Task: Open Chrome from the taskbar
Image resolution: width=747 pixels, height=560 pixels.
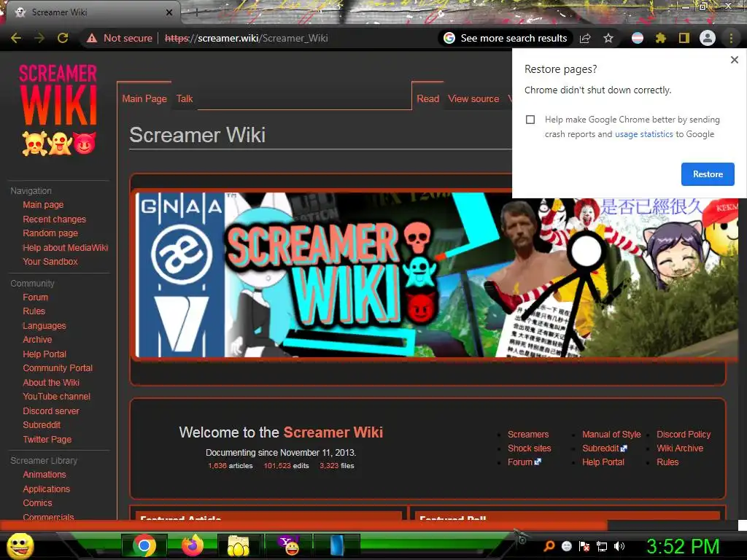Action: coord(144,545)
